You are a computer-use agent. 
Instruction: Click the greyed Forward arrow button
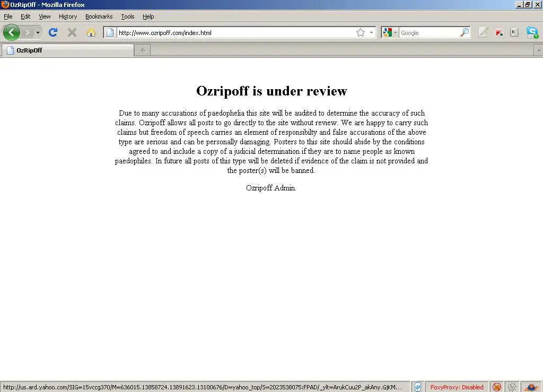(27, 32)
